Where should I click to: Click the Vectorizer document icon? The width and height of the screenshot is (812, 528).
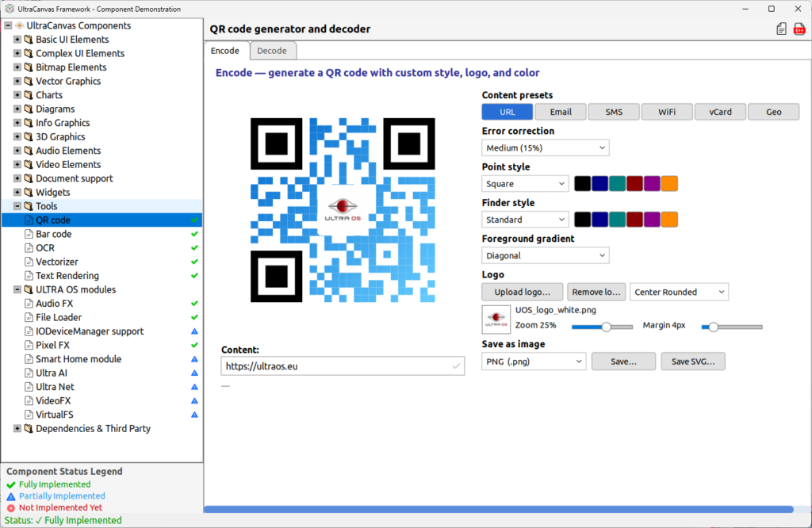click(29, 262)
